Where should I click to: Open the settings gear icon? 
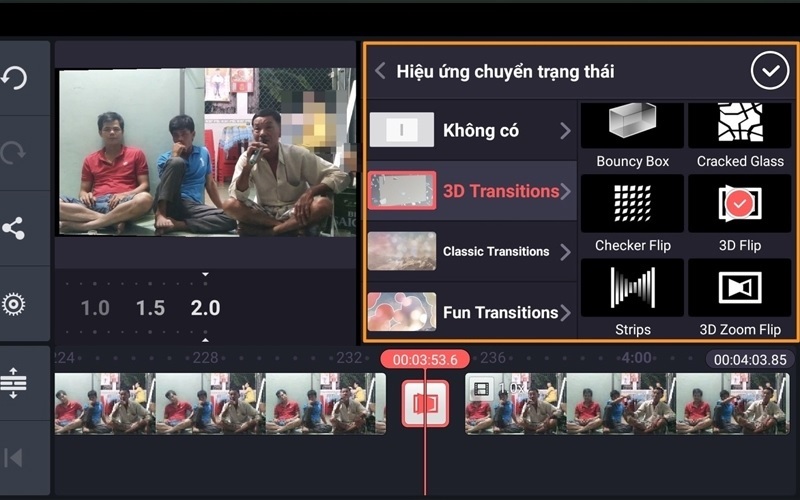pos(14,304)
